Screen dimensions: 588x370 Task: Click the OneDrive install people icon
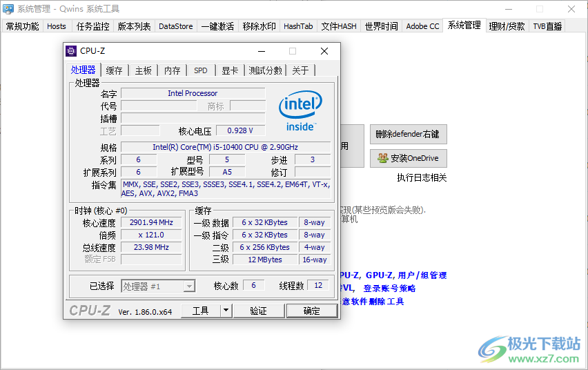pos(382,158)
